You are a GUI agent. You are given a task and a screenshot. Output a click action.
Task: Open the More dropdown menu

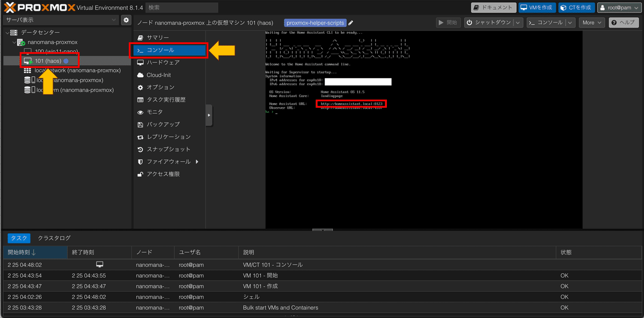point(591,23)
